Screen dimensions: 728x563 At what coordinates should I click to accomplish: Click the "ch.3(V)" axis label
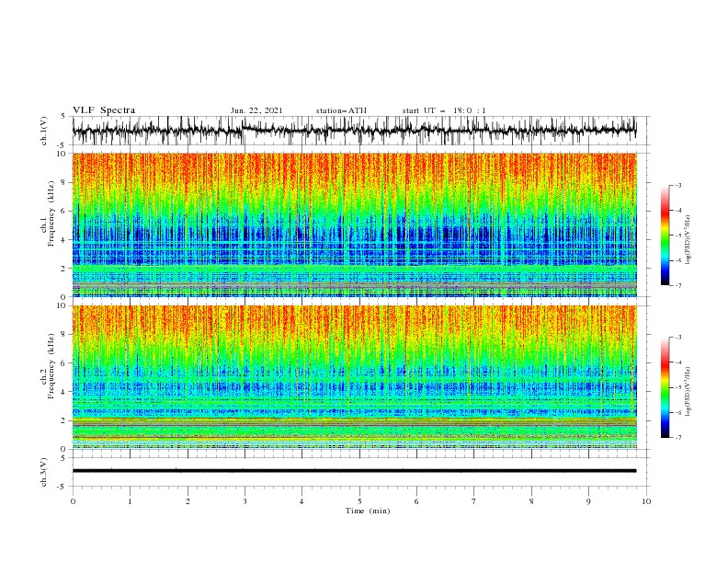tap(44, 472)
